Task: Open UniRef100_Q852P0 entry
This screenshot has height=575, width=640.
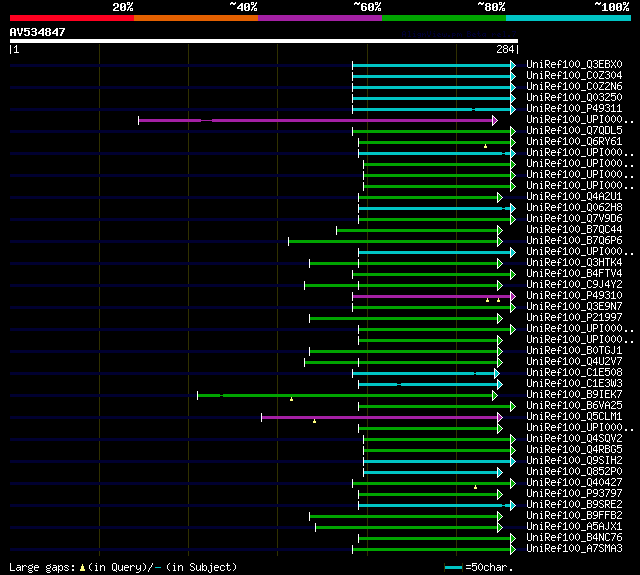Action: [574, 472]
